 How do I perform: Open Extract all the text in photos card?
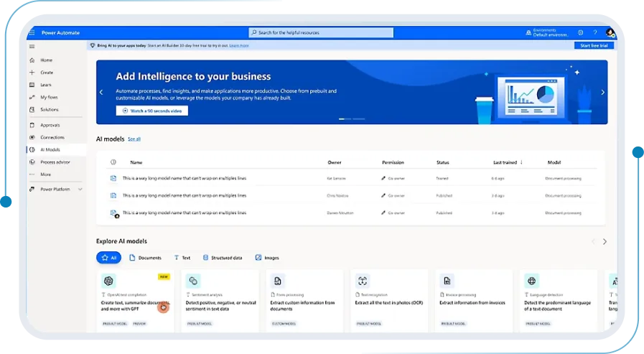click(x=389, y=301)
